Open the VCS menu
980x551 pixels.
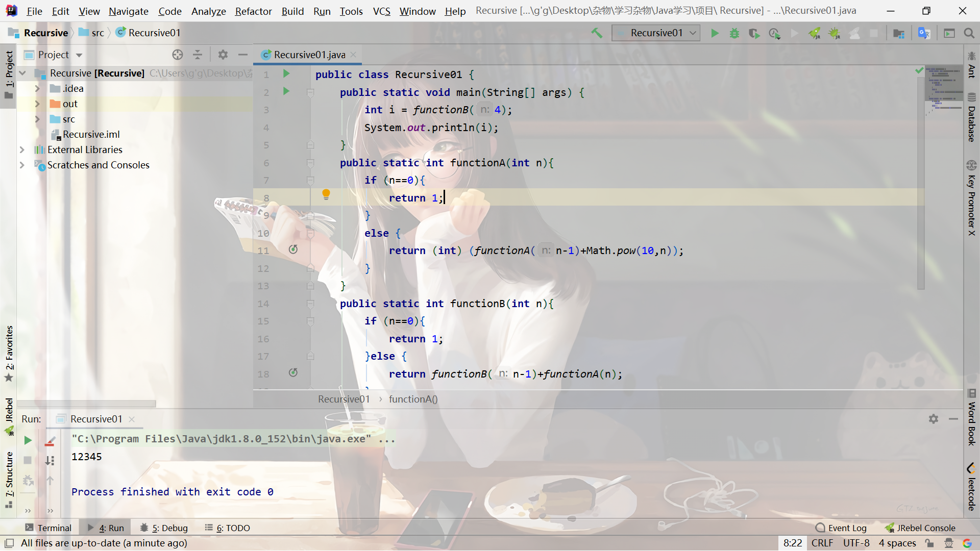coord(381,11)
